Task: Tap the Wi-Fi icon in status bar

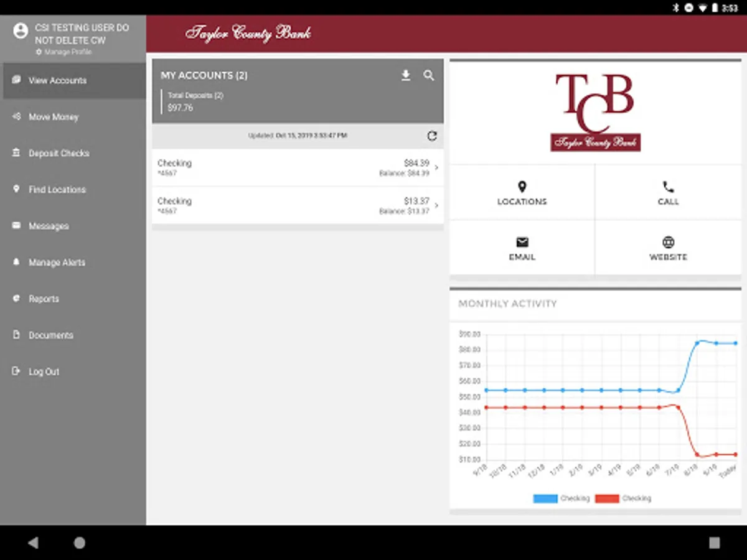Action: pyautogui.click(x=703, y=7)
